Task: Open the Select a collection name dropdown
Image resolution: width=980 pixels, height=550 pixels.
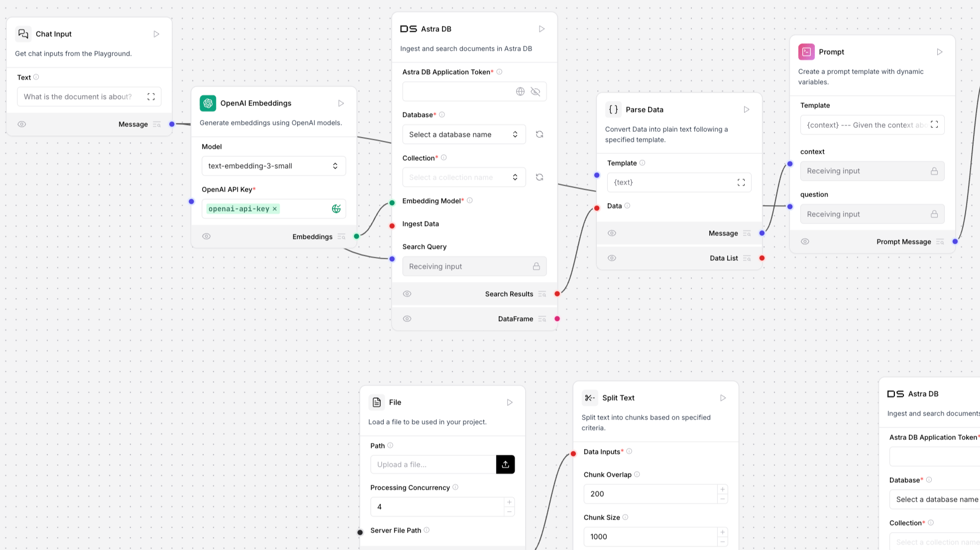Action: pos(464,177)
